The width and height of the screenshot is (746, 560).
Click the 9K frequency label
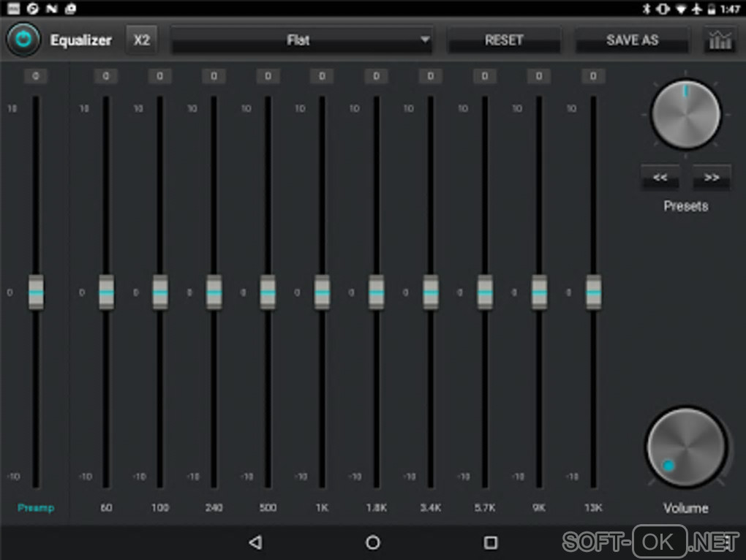tap(539, 507)
